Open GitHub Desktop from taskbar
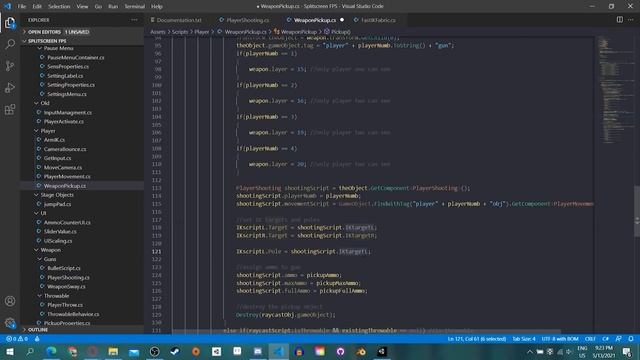 [340, 351]
